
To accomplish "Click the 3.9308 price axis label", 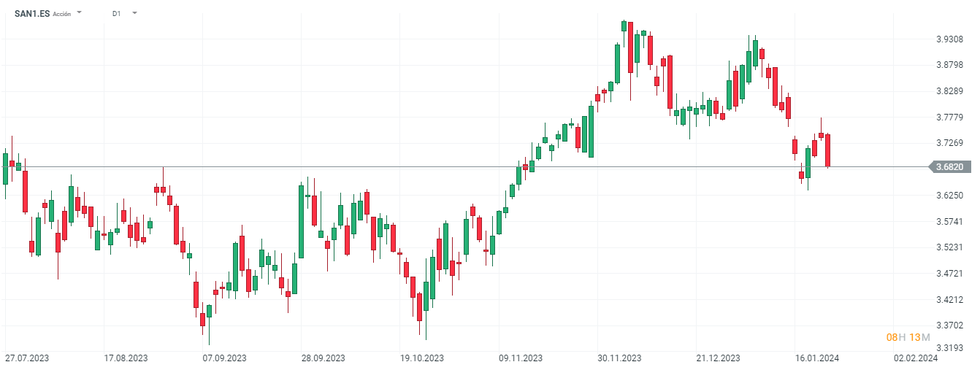I will pyautogui.click(x=949, y=39).
